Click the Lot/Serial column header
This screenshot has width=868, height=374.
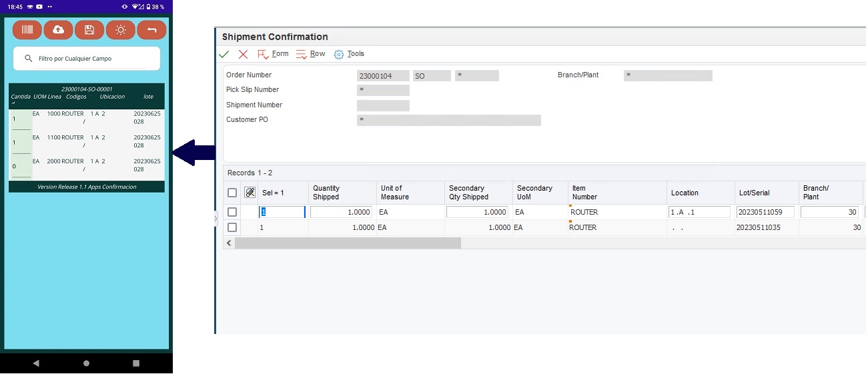coord(767,193)
